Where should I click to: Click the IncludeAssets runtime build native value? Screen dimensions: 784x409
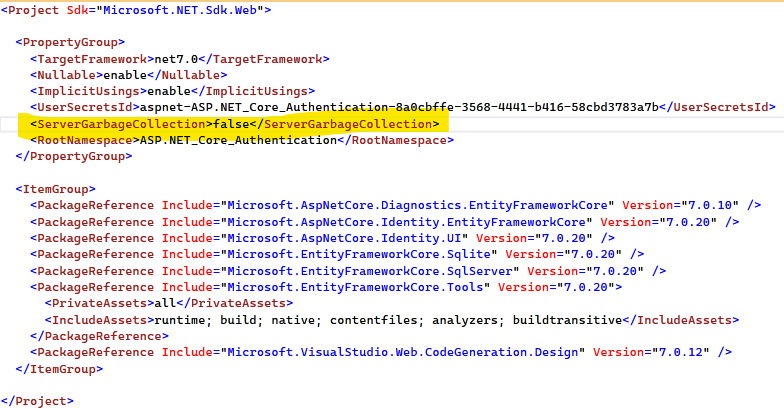point(388,320)
